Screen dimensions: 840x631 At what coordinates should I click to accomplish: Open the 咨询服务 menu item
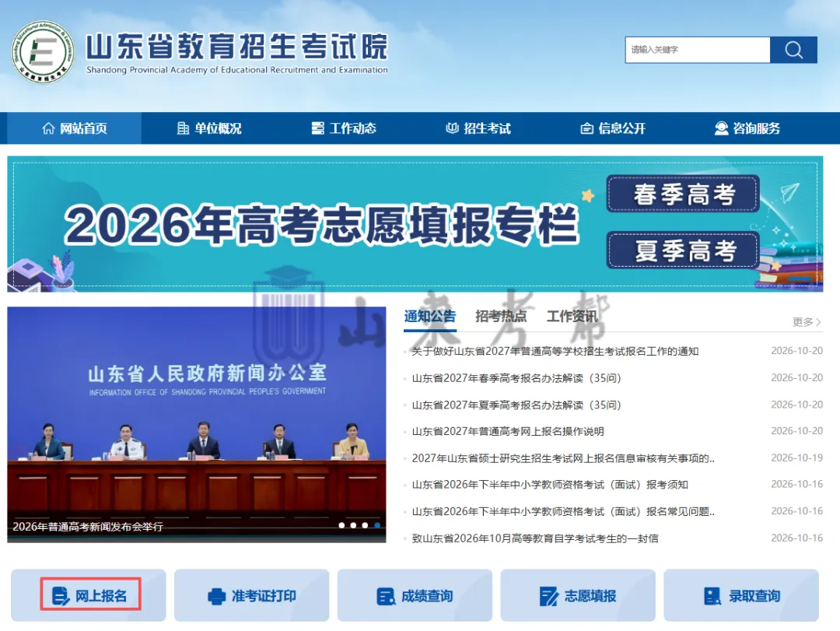point(747,128)
